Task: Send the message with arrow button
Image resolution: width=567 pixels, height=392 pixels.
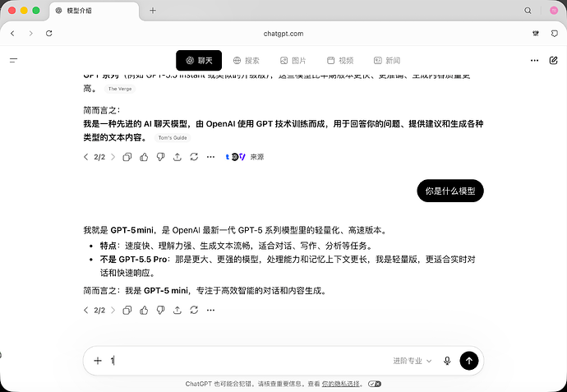Action: 469,361
